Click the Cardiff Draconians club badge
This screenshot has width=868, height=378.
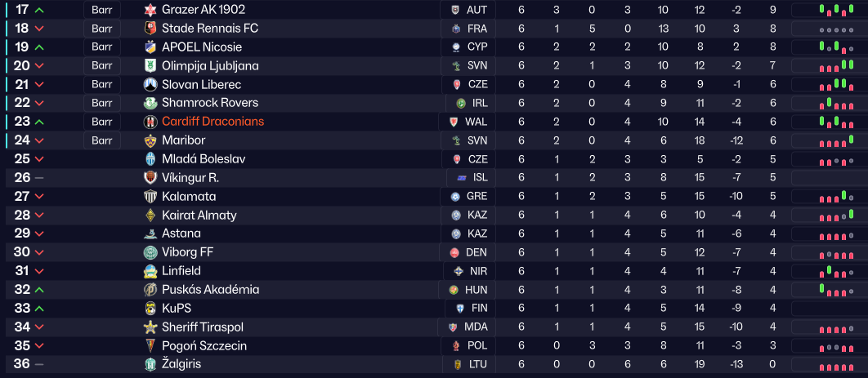(x=150, y=122)
